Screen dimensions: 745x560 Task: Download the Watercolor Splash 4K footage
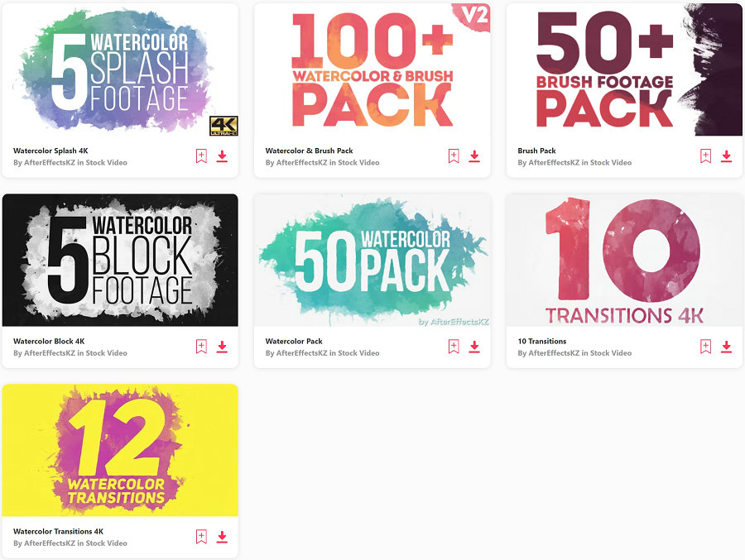point(222,156)
